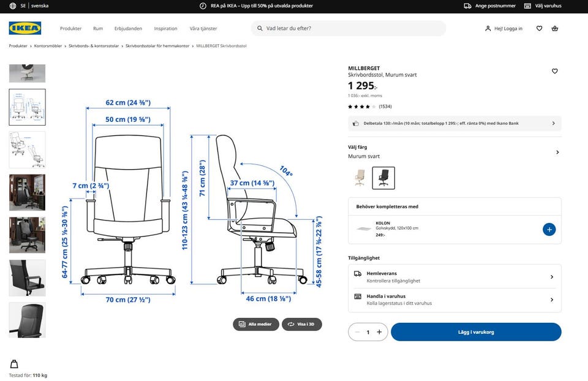Open the Produkter menu
Viewport: 588px width, 381px height.
(x=70, y=29)
